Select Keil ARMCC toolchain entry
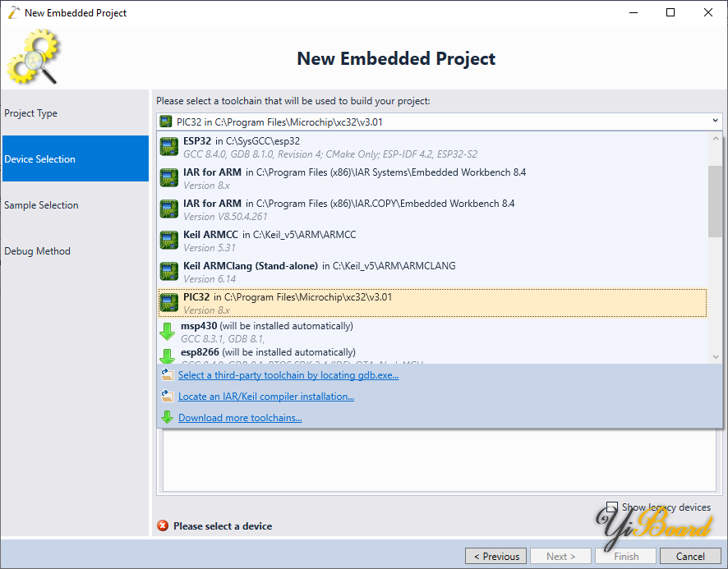 pyautogui.click(x=433, y=241)
